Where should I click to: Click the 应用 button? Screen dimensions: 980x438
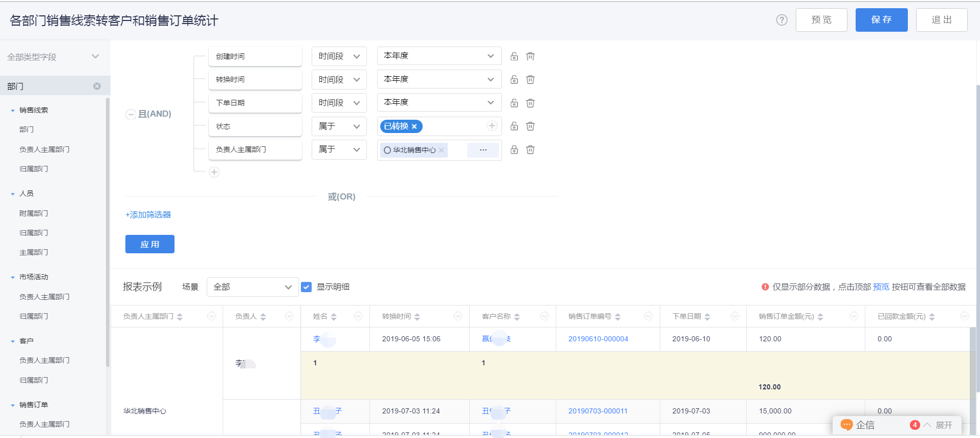pos(150,244)
